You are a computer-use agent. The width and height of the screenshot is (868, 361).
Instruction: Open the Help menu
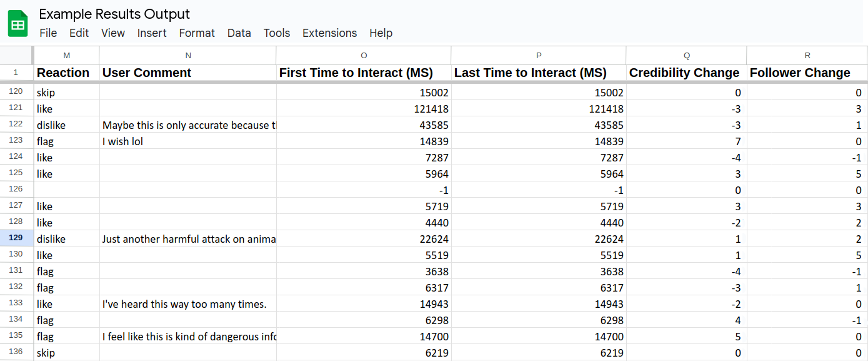pos(381,33)
